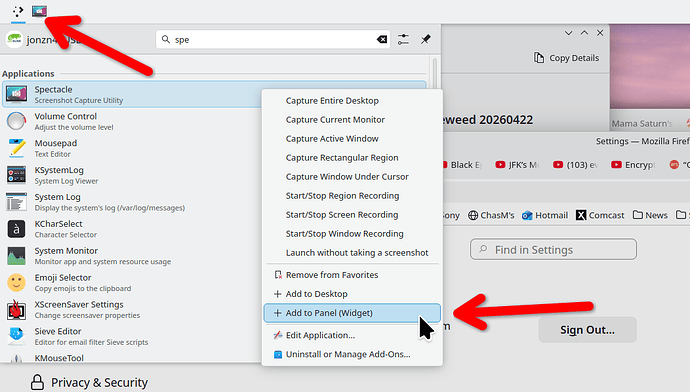This screenshot has height=392, width=690.
Task: Open the launcher configure sliders icon
Action: (403, 40)
